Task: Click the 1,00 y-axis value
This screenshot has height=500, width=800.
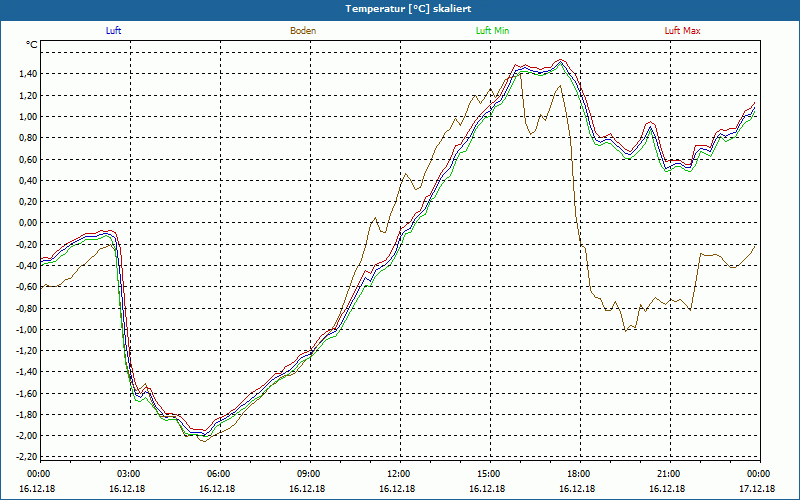Action: [x=28, y=116]
